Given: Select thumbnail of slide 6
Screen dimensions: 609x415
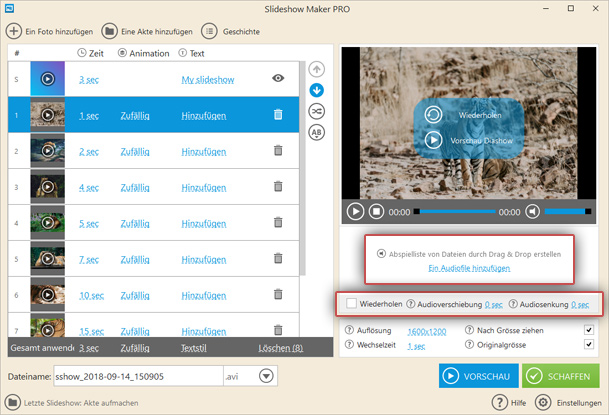Looking at the screenshot, I should 47,294.
